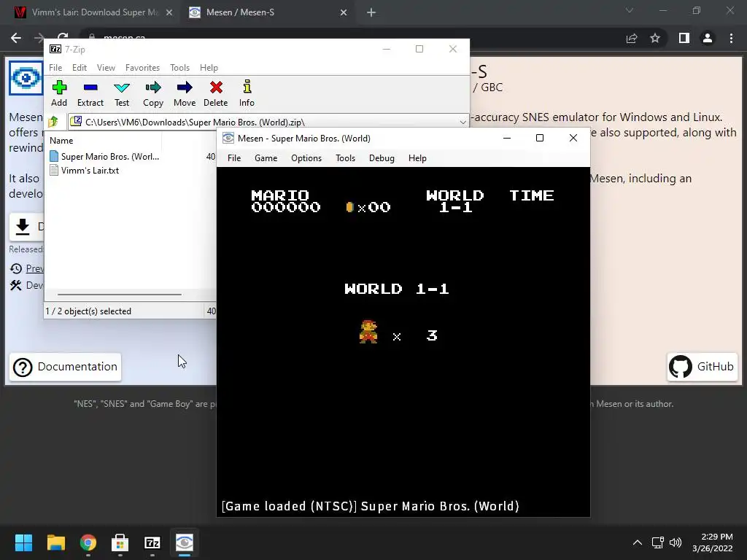Run Test from the 7-Zip toolbar
Image resolution: width=747 pixels, height=560 pixels.
click(x=122, y=93)
